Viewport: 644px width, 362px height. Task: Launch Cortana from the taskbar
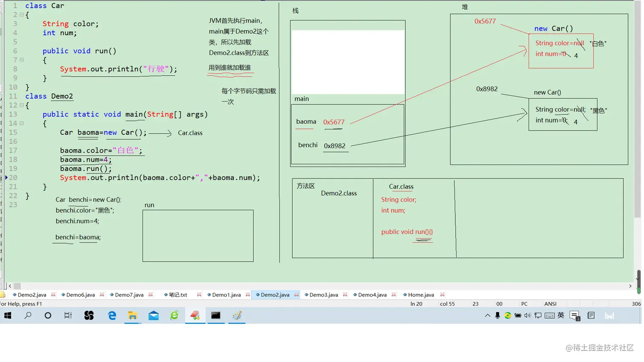coord(48,316)
